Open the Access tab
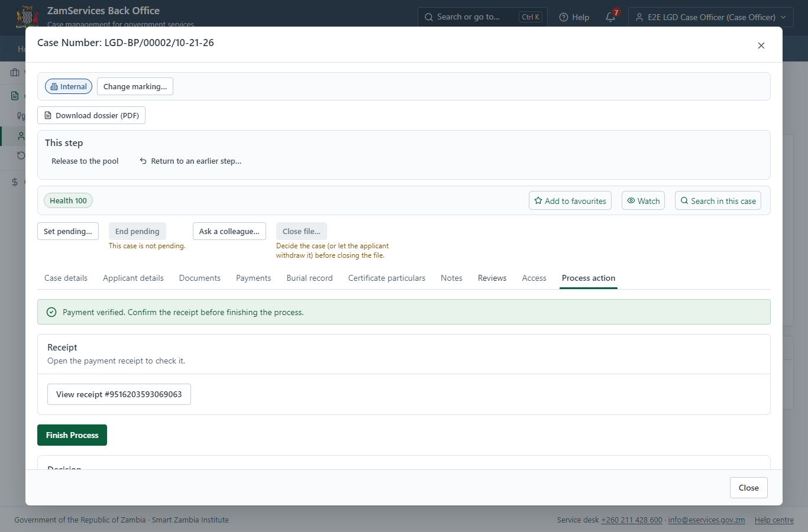The height and width of the screenshot is (532, 808). click(x=534, y=278)
